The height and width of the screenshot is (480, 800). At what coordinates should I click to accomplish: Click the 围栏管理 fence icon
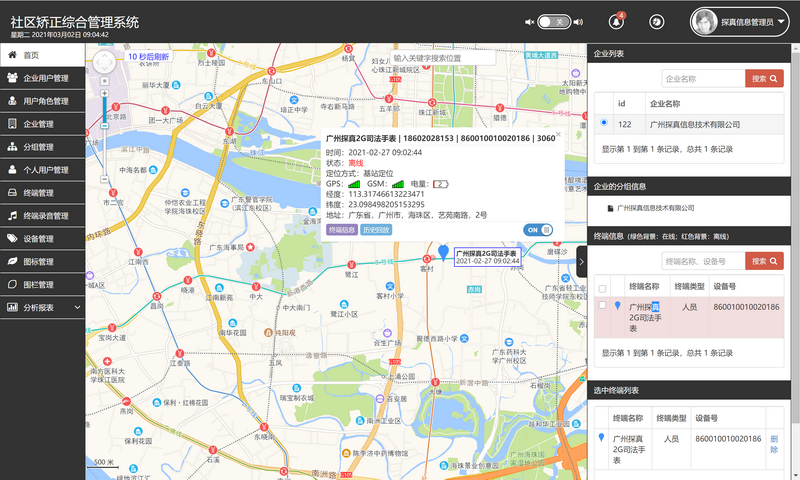tap(12, 284)
